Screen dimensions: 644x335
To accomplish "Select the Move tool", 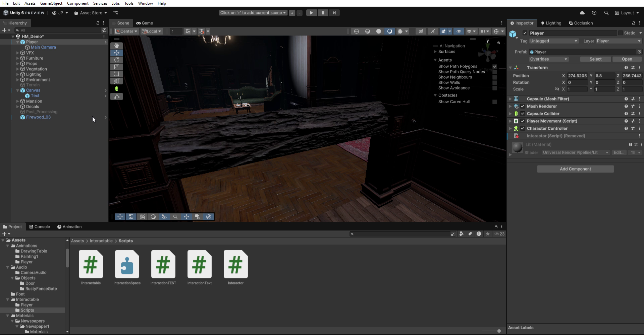I will point(117,53).
